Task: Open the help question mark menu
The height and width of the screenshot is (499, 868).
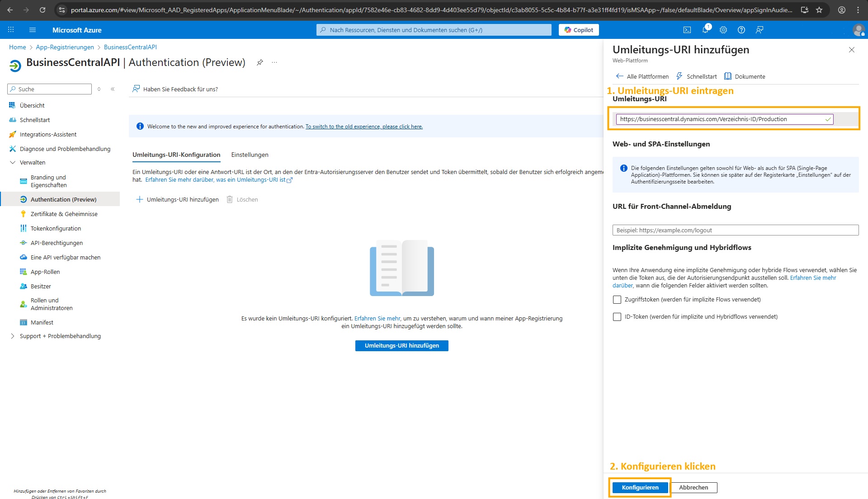Action: coord(741,30)
